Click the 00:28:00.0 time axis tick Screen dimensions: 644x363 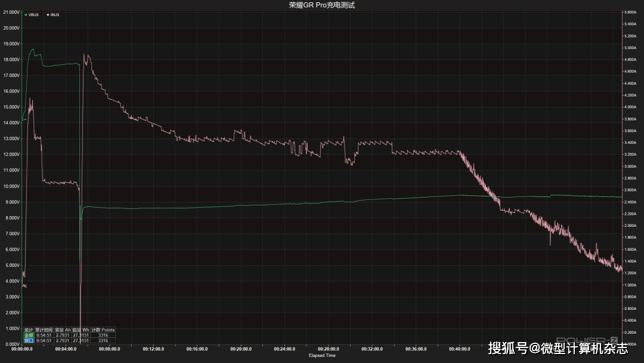click(328, 349)
